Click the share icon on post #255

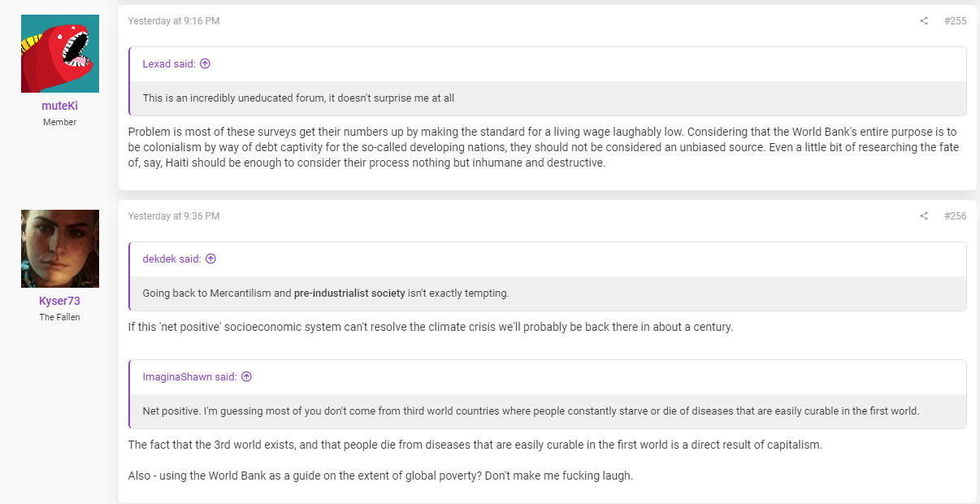[x=924, y=21]
